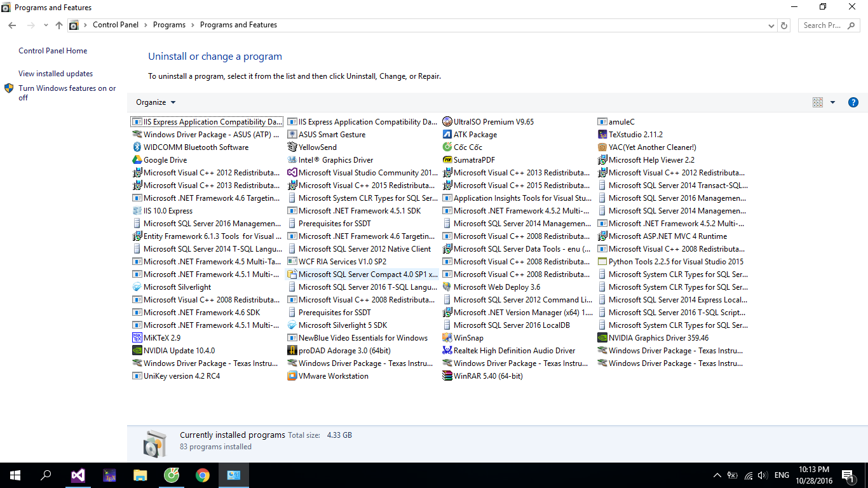Screen dimensions: 868x488
Task: Open File Explorer from the taskbar
Action: pos(140,475)
